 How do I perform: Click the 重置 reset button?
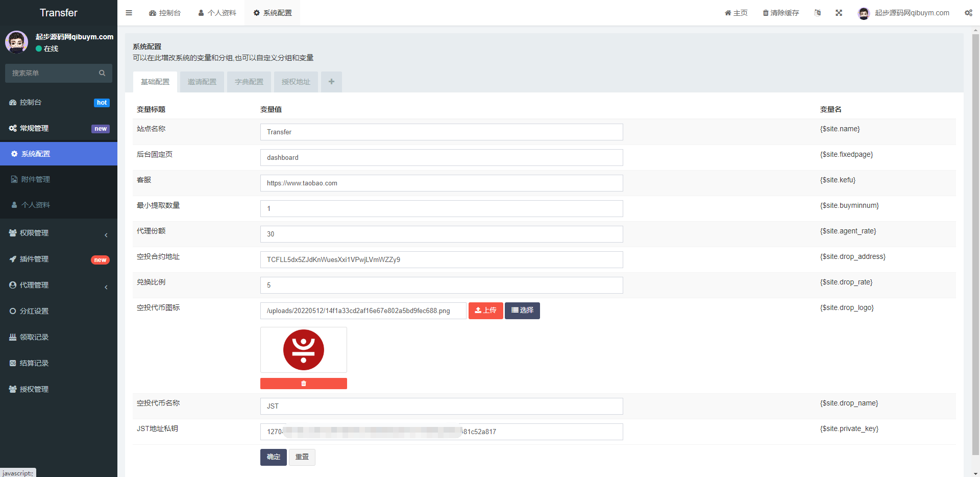coord(302,457)
